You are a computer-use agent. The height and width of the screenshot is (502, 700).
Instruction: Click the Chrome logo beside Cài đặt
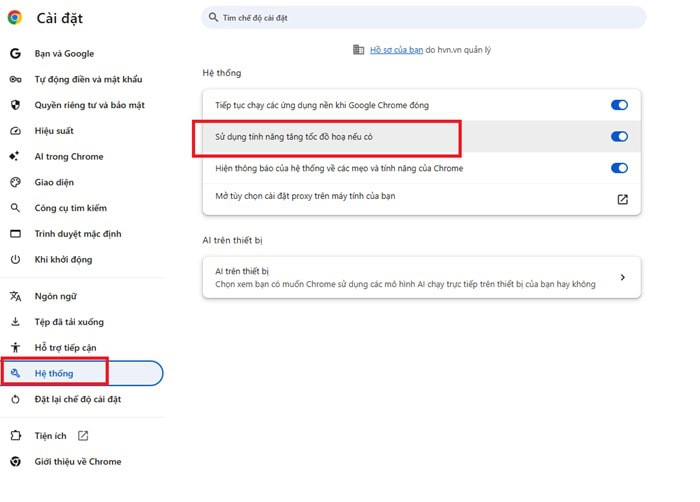click(15, 17)
